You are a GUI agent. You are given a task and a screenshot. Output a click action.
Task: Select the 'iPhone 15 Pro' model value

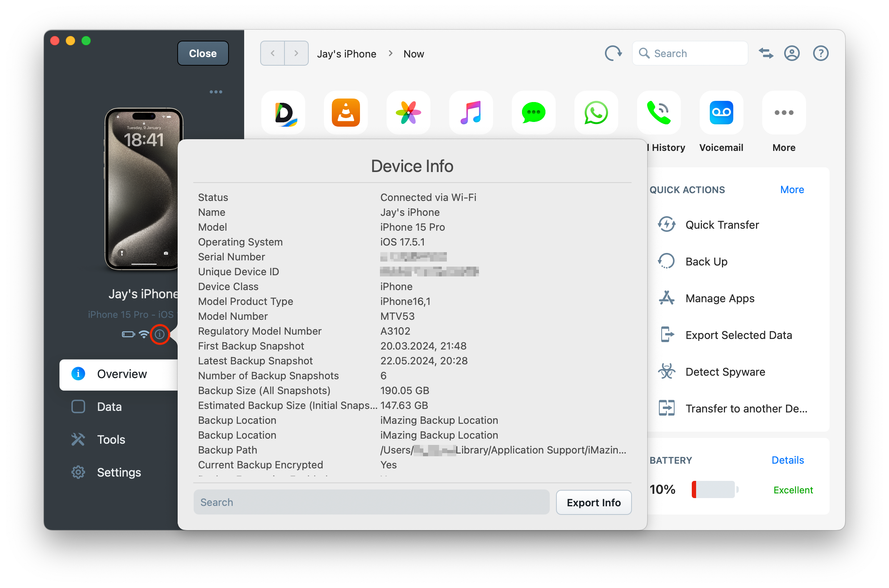[x=412, y=227]
